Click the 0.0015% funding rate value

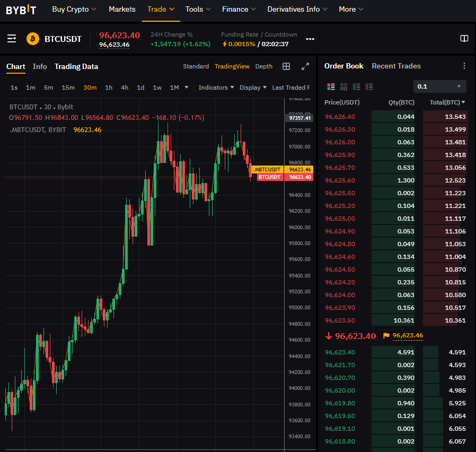[x=242, y=44]
